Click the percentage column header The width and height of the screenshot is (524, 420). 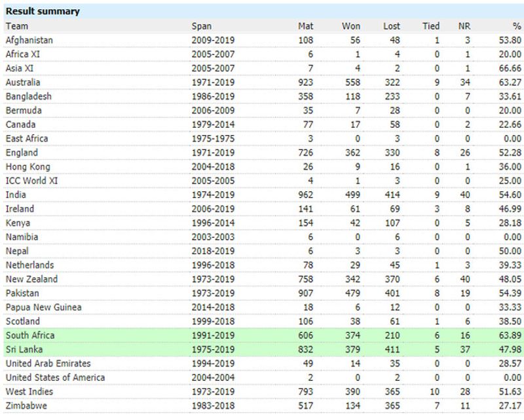click(x=517, y=26)
